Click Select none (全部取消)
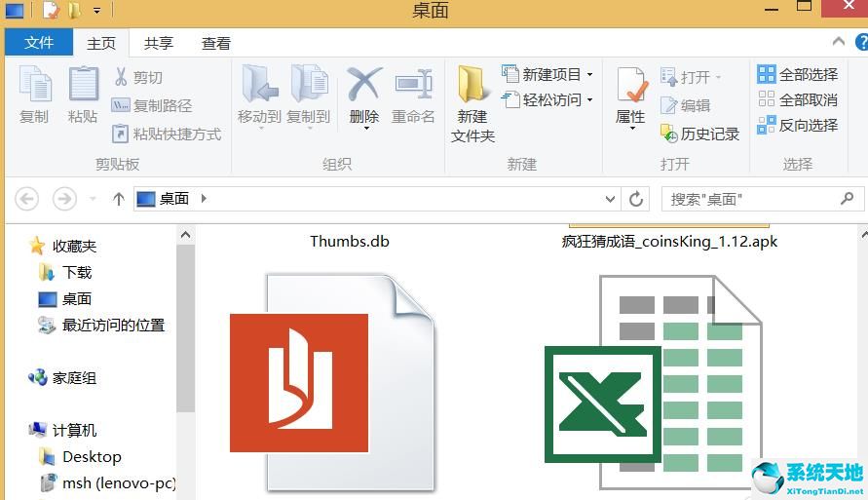Image resolution: width=868 pixels, height=500 pixels. [797, 99]
